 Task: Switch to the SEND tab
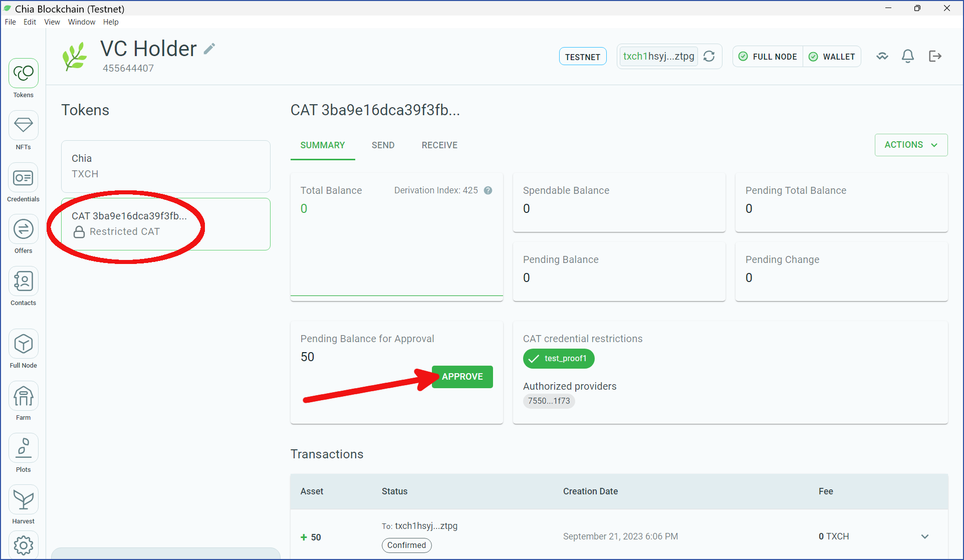click(383, 145)
